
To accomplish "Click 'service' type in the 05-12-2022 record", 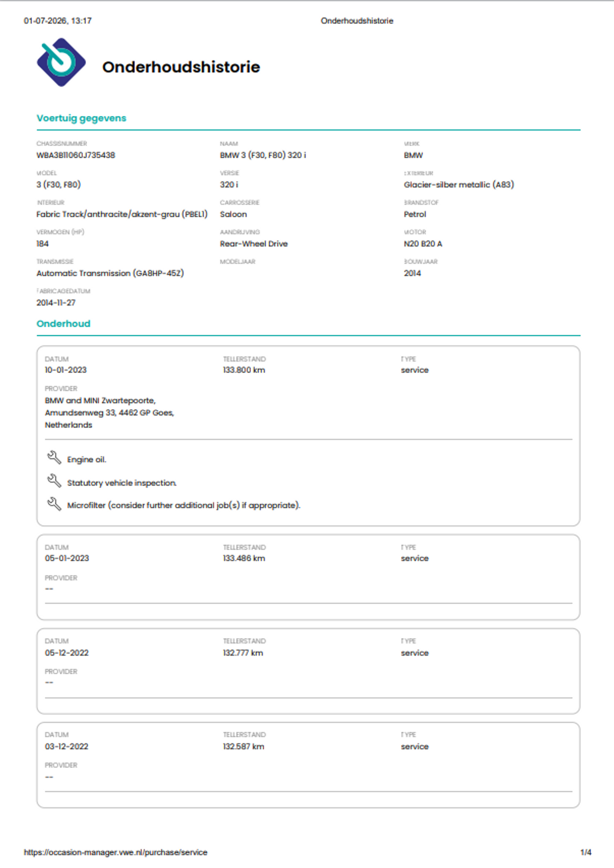I will click(x=414, y=653).
